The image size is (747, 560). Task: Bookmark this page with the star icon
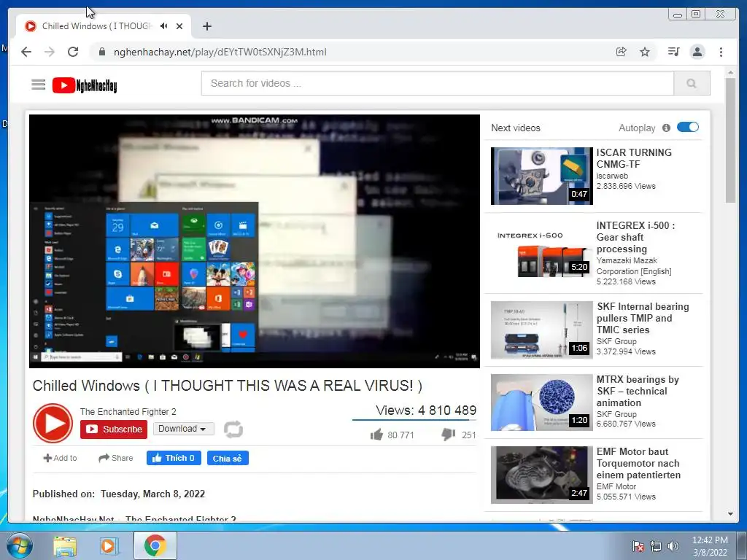645,52
